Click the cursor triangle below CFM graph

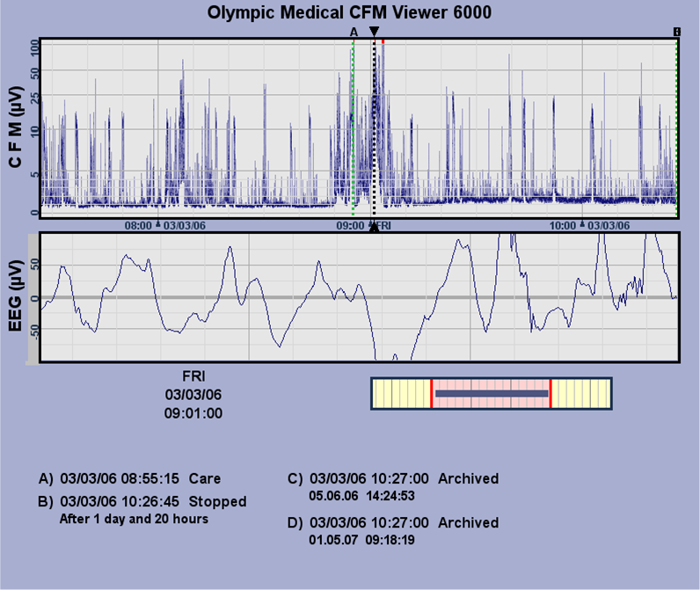coord(374,226)
